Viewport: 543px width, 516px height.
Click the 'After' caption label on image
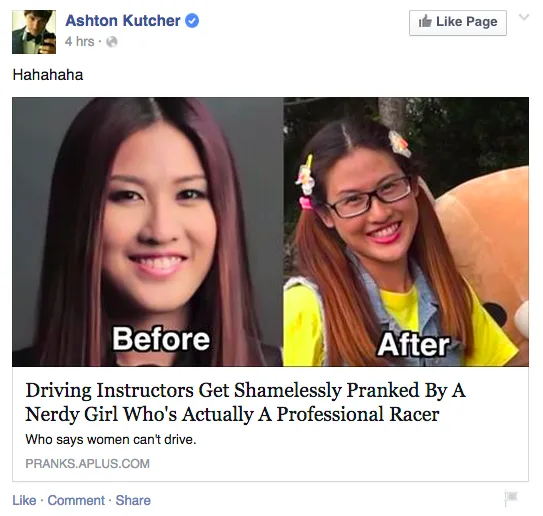pyautogui.click(x=413, y=345)
